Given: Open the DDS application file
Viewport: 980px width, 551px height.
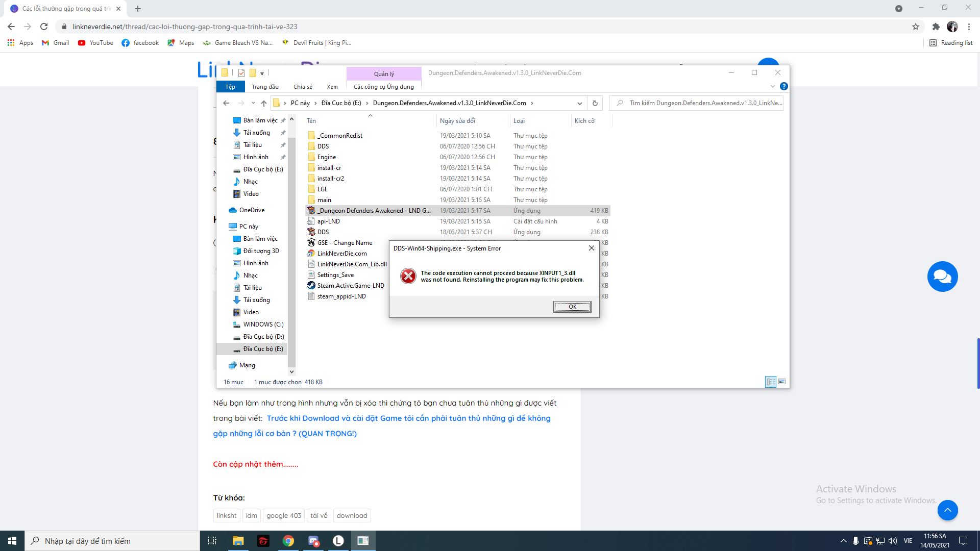Looking at the screenshot, I should [323, 232].
